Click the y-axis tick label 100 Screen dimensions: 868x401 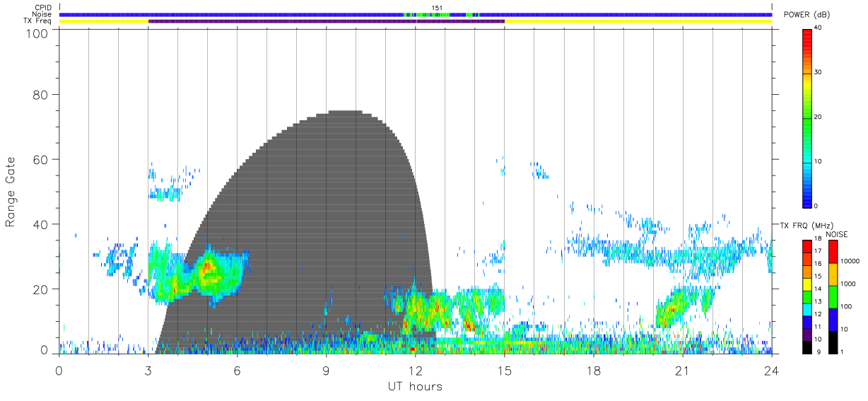tap(38, 34)
